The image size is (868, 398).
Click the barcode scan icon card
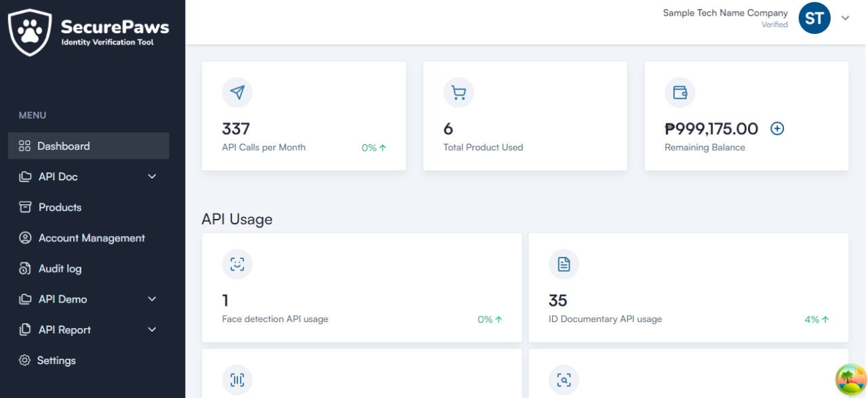point(237,380)
